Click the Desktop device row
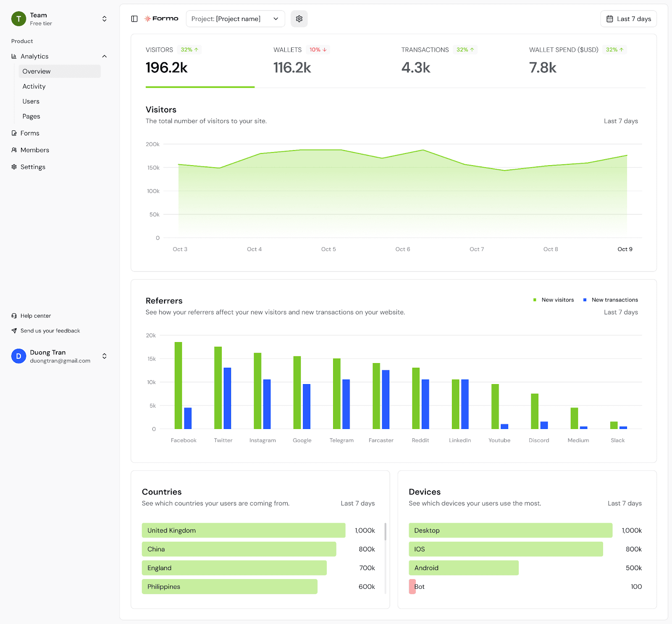 525,530
